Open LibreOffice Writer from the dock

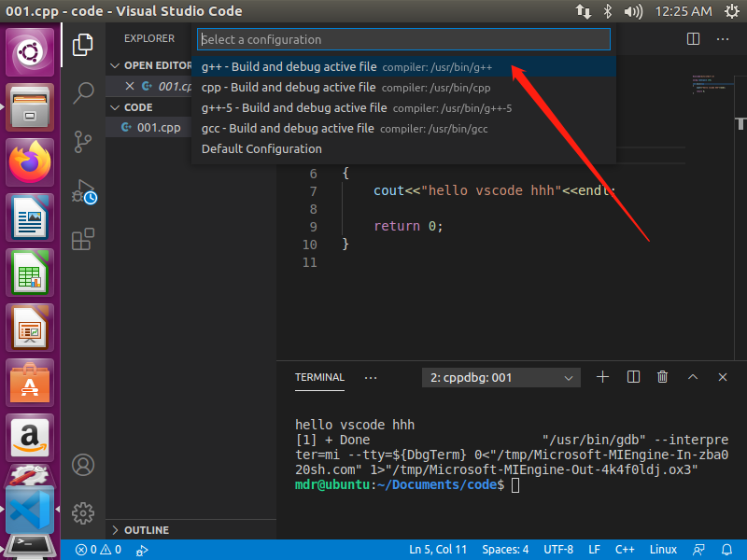pyautogui.click(x=30, y=217)
